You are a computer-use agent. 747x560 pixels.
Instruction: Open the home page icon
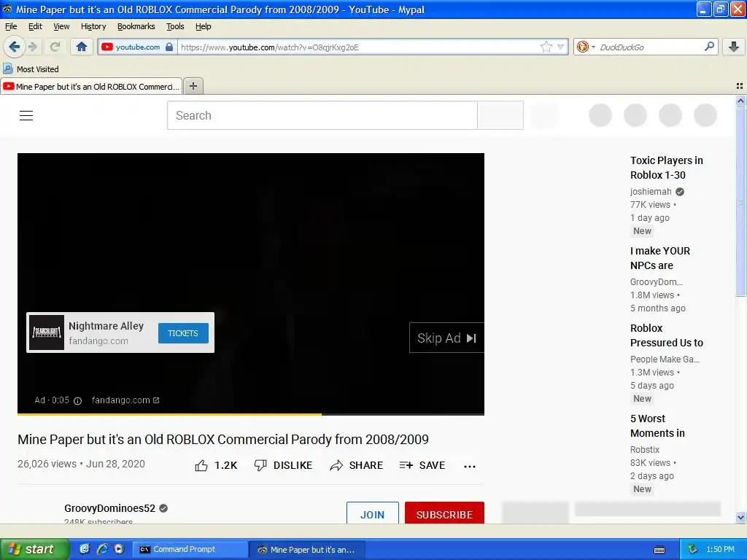(82, 47)
